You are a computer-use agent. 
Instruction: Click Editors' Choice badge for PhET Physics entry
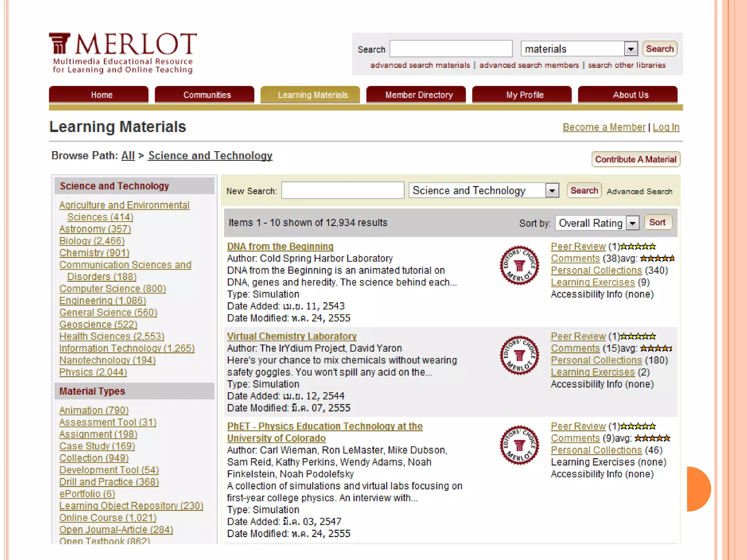[519, 445]
